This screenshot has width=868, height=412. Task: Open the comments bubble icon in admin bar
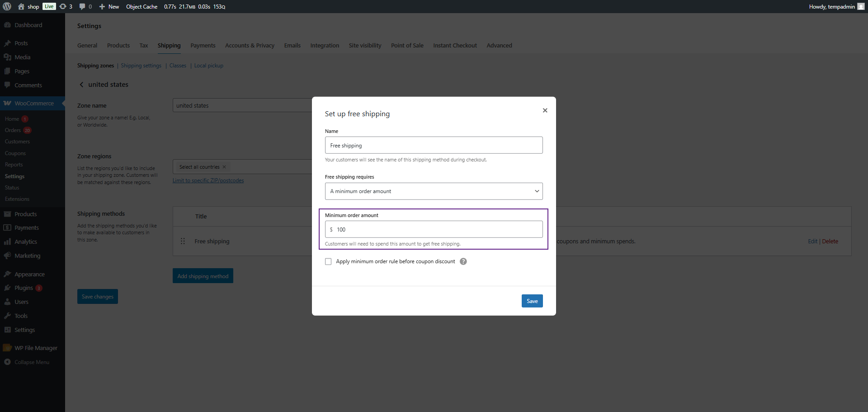pyautogui.click(x=82, y=6)
